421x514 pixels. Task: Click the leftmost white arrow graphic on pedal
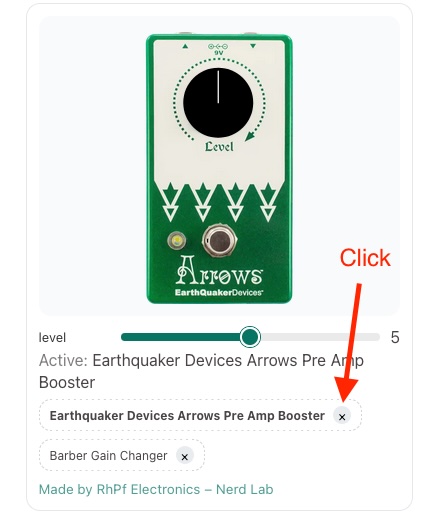point(170,202)
